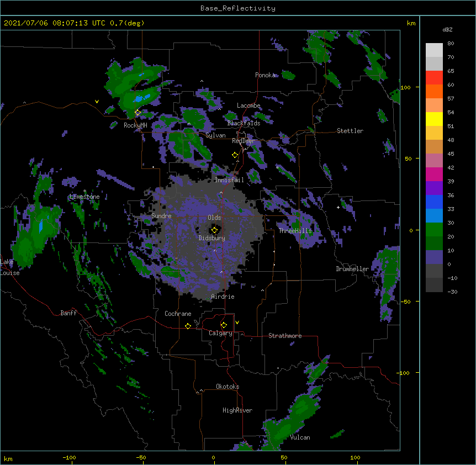Click the Sylvan label on map
Viewport: 476px width, 465px height.
pyautogui.click(x=215, y=135)
